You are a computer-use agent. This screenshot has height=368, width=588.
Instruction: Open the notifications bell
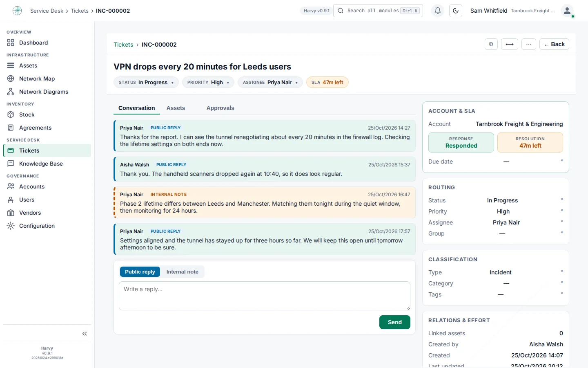click(438, 11)
